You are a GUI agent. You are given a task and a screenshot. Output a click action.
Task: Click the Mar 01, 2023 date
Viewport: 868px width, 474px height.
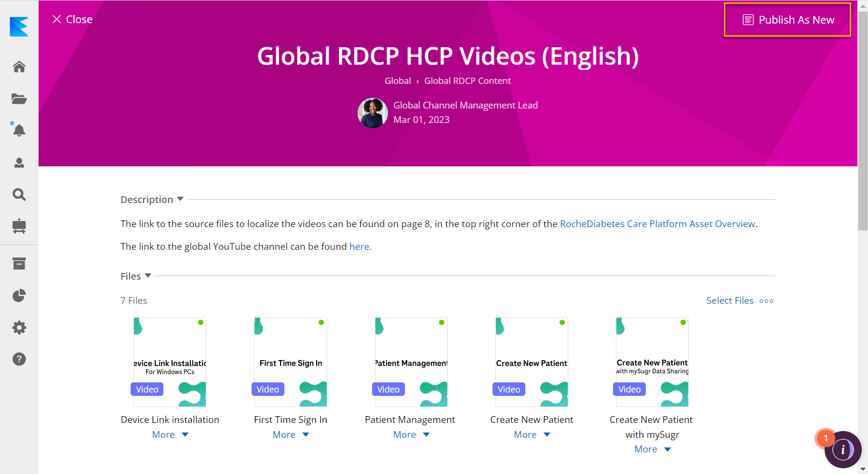(421, 120)
